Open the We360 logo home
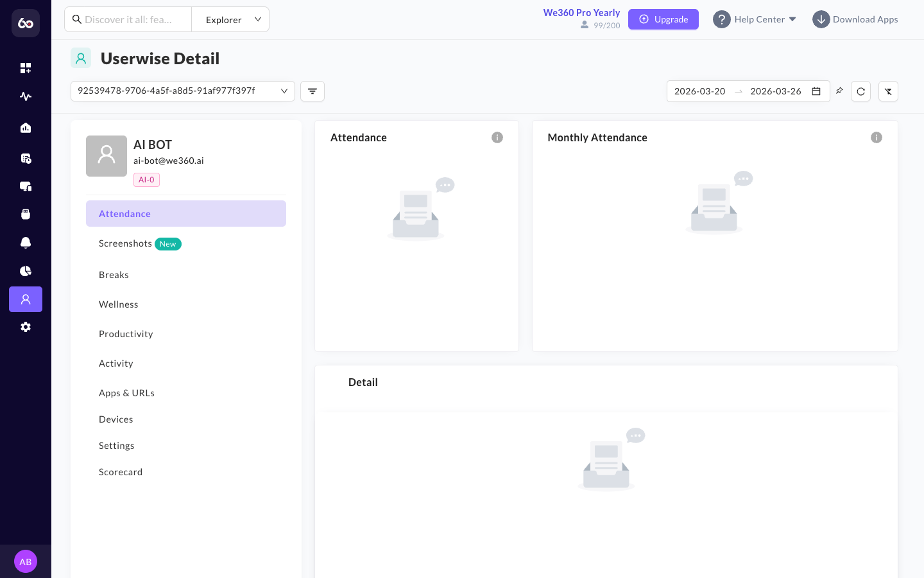This screenshot has height=578, width=924. pos(26,23)
